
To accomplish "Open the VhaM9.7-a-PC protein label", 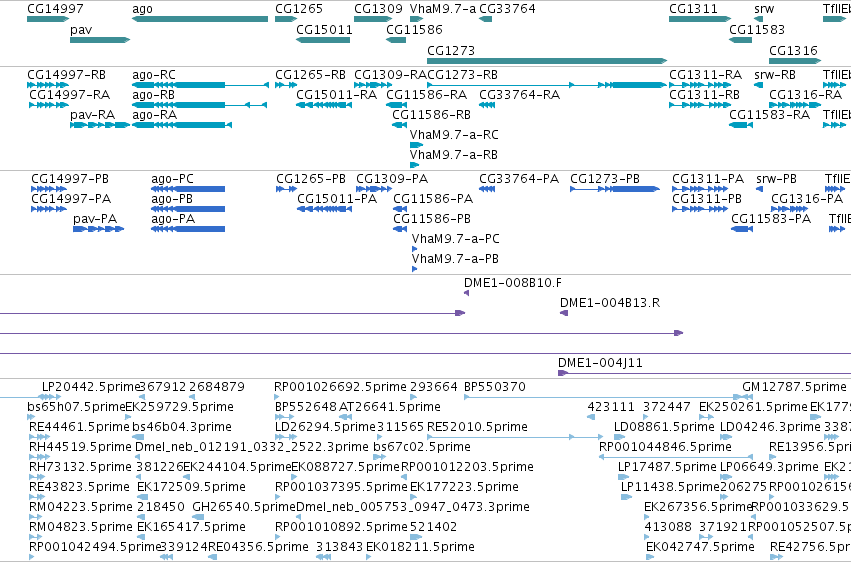I will 455,239.
